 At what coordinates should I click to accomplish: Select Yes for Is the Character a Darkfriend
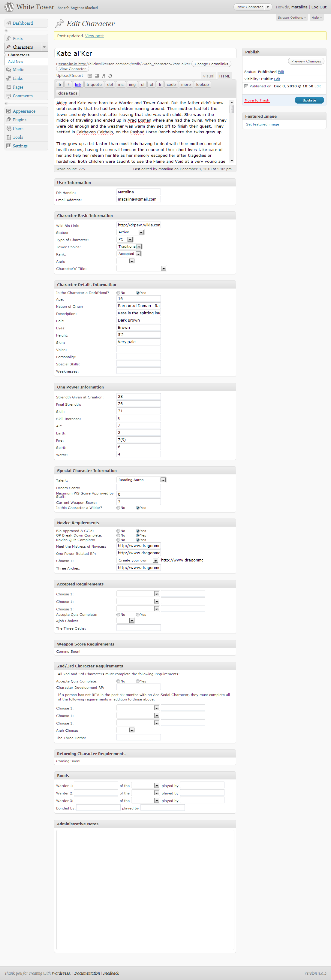click(x=137, y=292)
